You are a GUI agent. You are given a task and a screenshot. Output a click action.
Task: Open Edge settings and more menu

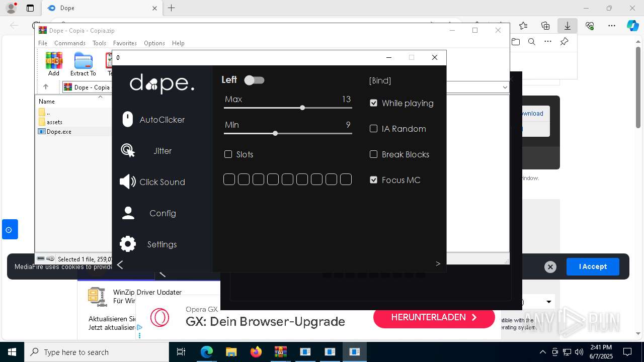[x=612, y=26]
